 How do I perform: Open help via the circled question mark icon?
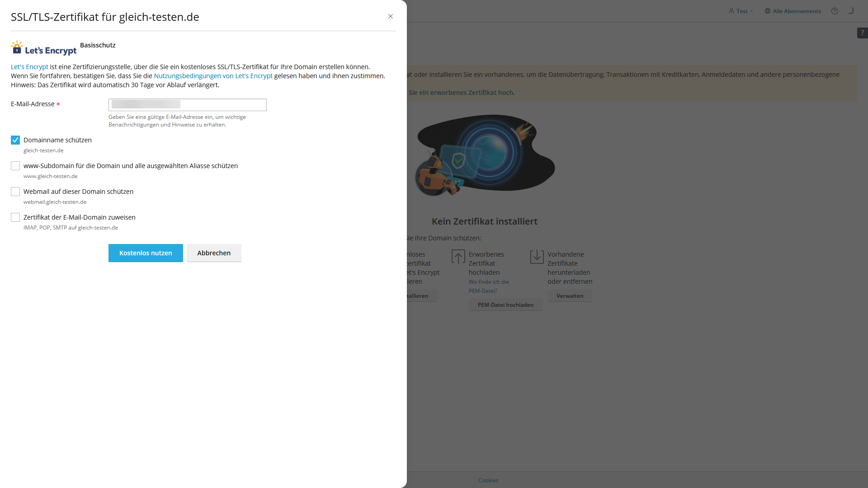(x=835, y=11)
